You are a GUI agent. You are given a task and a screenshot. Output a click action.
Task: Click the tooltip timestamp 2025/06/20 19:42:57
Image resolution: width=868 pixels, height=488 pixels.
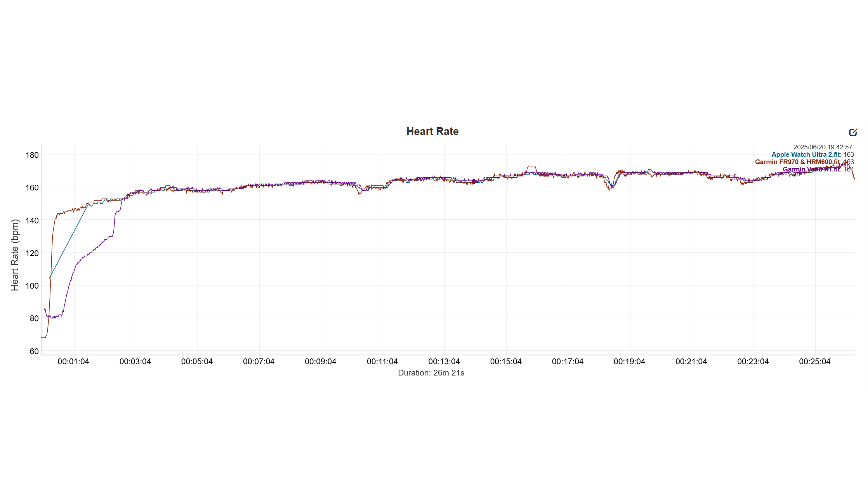[823, 147]
